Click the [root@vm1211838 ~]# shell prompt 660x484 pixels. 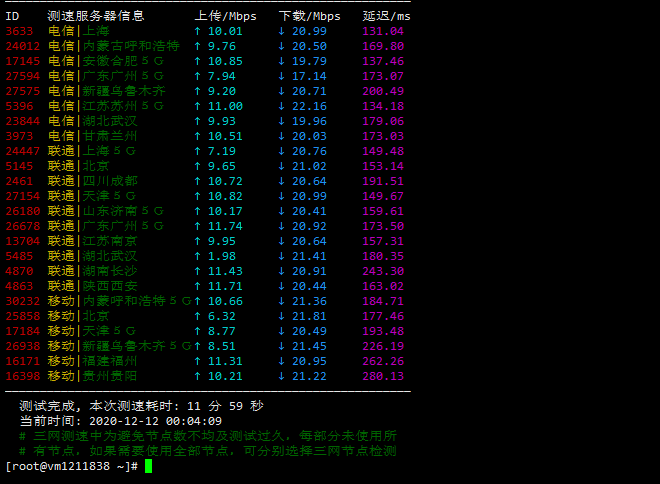(x=71, y=466)
